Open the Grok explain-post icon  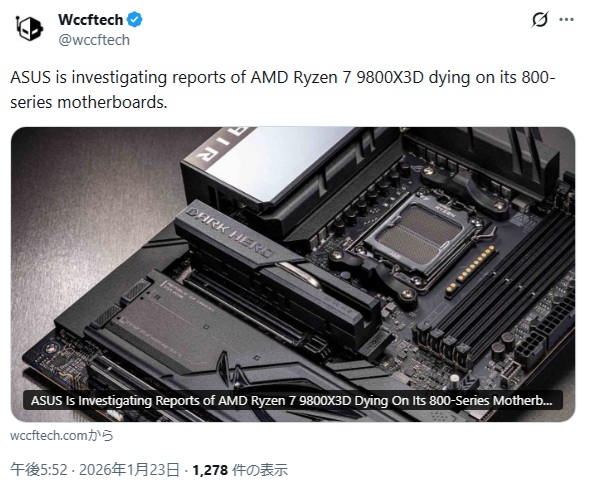pyautogui.click(x=540, y=20)
